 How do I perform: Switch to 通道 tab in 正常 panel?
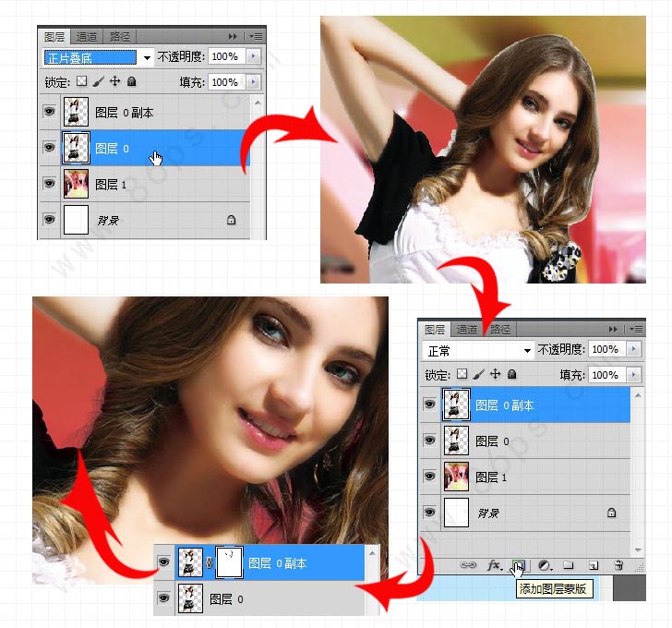tap(467, 329)
